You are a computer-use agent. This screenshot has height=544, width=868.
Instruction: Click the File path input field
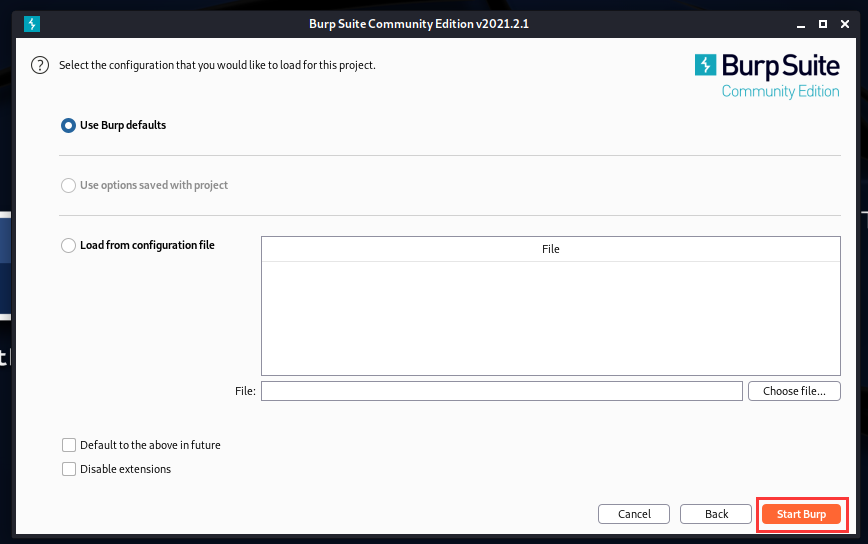[x=501, y=391]
